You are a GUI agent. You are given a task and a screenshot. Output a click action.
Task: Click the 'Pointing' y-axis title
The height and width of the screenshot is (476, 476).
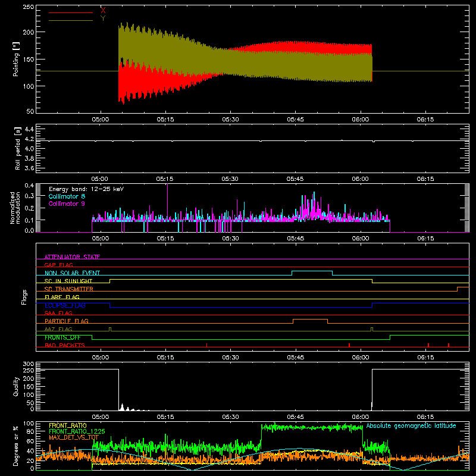16,59
